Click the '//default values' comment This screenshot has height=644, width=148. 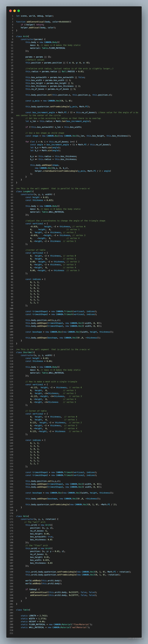(35, 60)
